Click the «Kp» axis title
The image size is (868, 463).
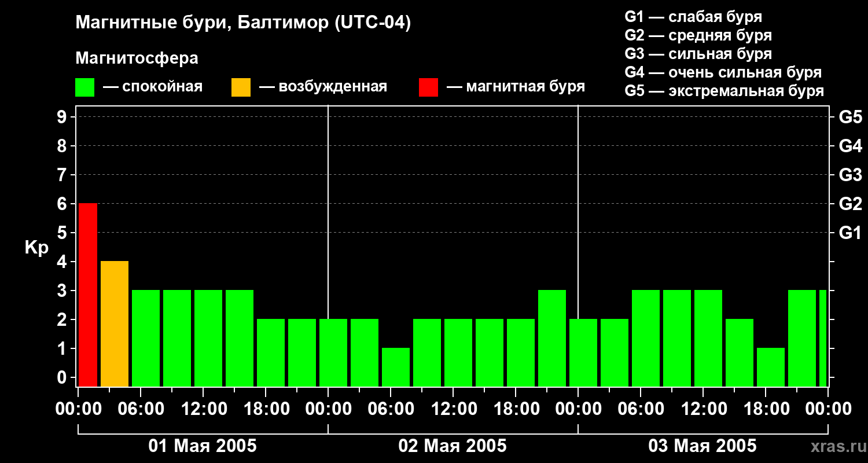click(36, 248)
